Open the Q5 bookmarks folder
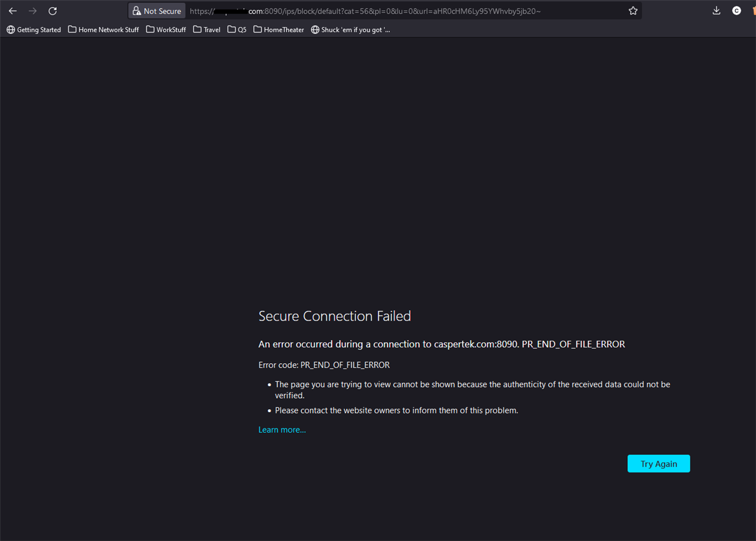Viewport: 756px width, 541px height. (x=237, y=30)
